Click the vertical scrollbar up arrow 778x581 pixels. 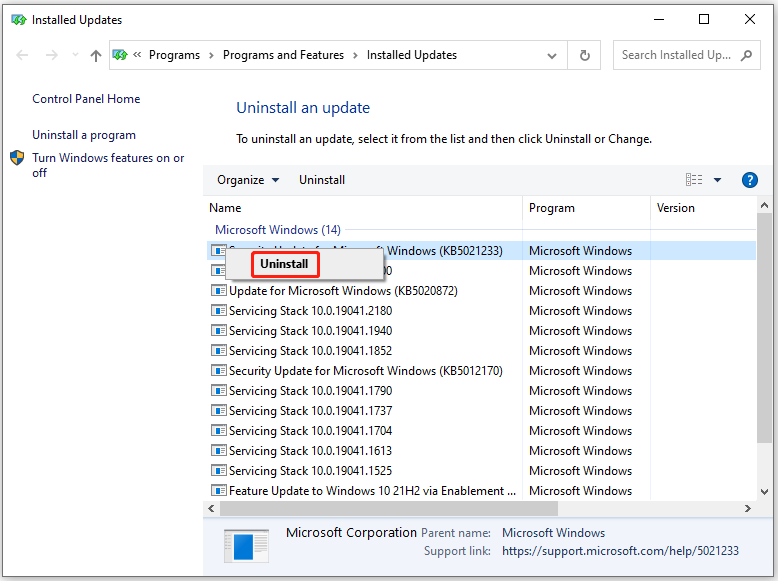764,205
